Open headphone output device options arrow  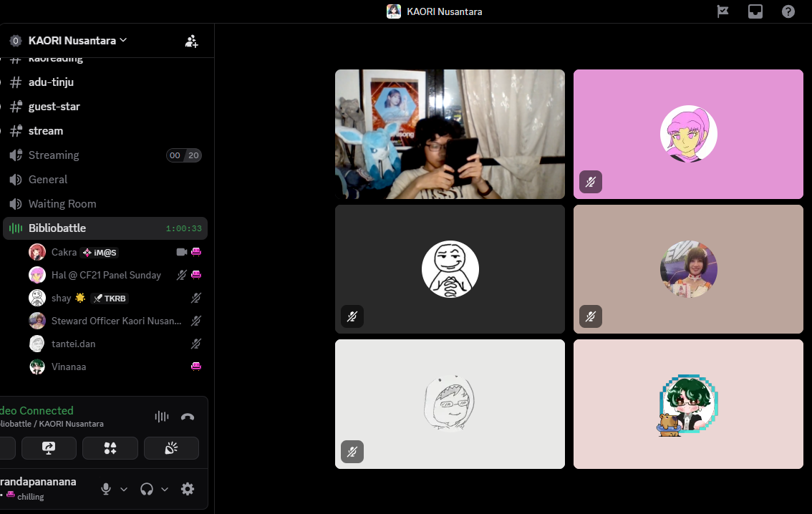click(165, 489)
